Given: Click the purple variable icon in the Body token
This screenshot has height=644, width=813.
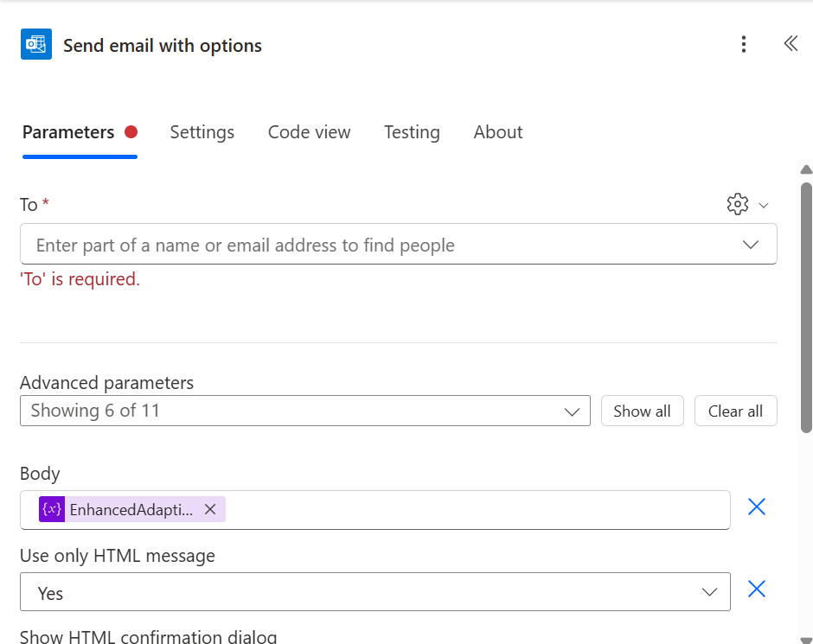Looking at the screenshot, I should pyautogui.click(x=52, y=509).
